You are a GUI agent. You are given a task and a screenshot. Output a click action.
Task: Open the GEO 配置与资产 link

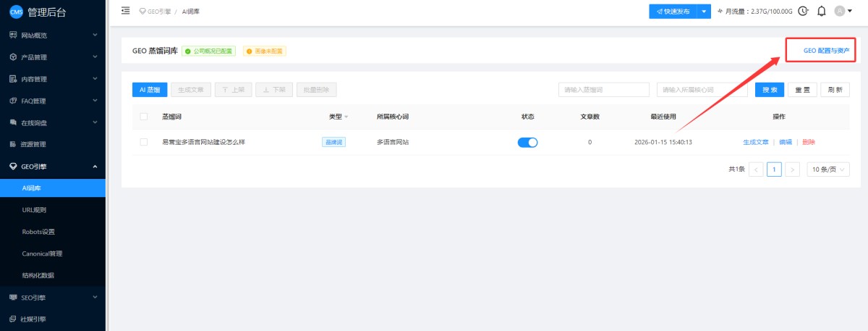pyautogui.click(x=827, y=51)
